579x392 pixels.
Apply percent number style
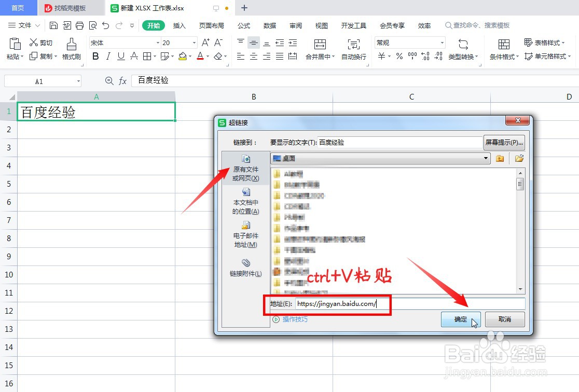[399, 56]
